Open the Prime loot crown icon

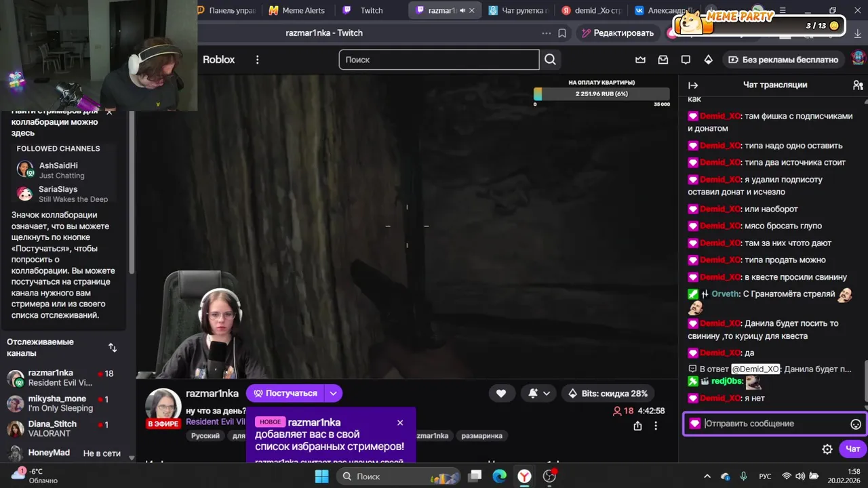click(640, 60)
